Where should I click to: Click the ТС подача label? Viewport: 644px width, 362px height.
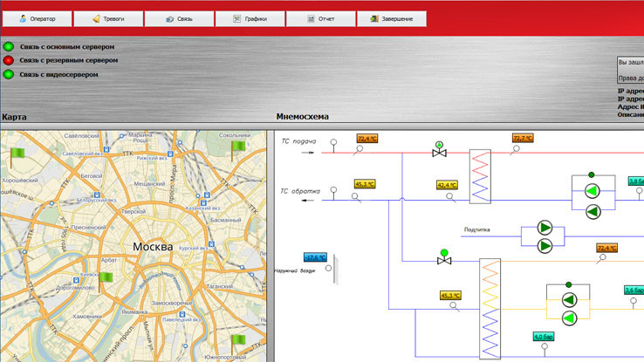point(298,141)
